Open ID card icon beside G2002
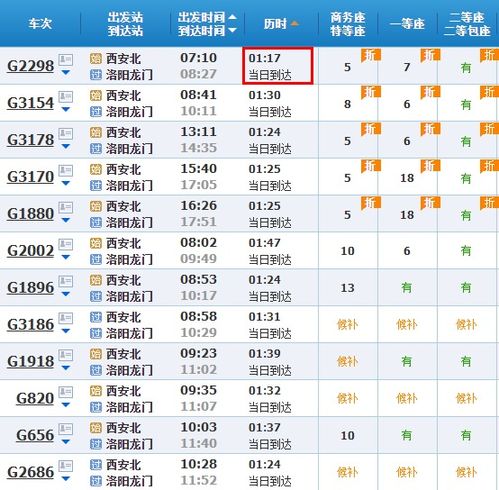Screen dimensions: 499x490 66,244
